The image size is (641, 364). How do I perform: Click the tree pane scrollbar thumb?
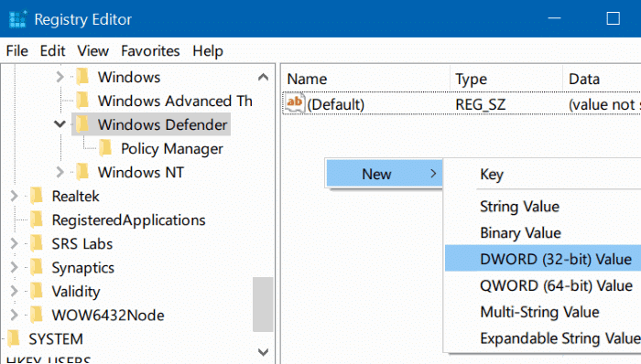tap(263, 305)
